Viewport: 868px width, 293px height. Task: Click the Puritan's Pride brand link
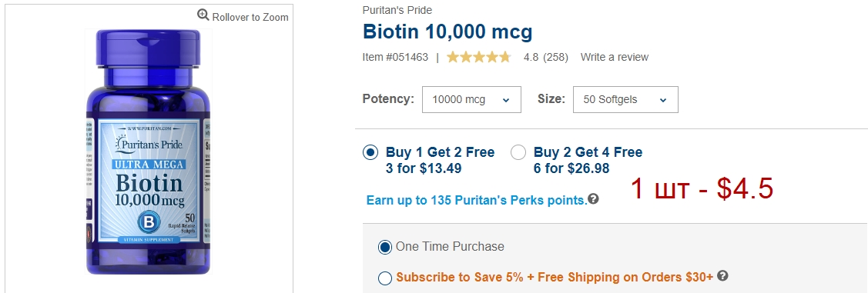coord(397,10)
